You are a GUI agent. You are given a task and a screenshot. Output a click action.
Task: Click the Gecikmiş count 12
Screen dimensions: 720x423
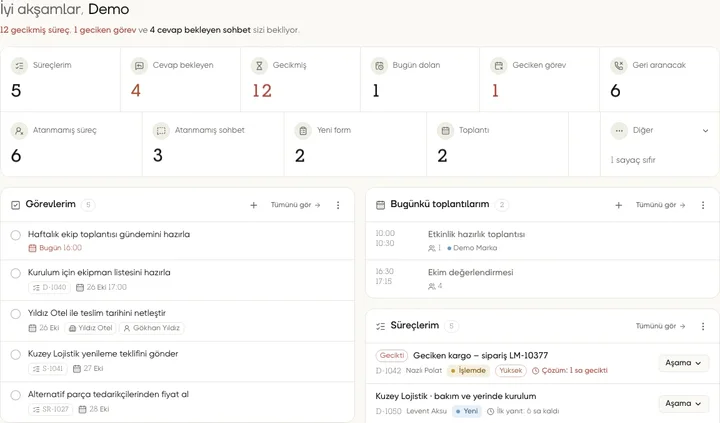262,90
